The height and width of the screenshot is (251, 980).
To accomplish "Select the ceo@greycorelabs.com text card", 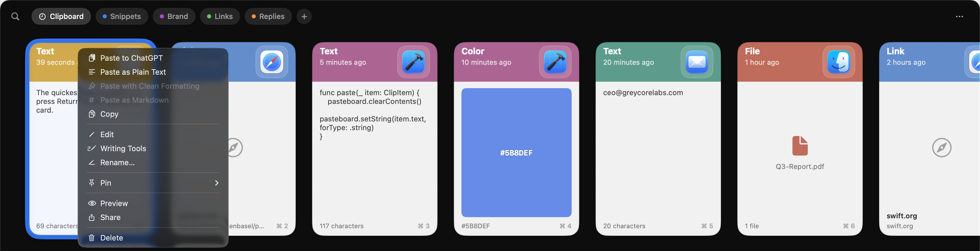I will pyautogui.click(x=658, y=139).
